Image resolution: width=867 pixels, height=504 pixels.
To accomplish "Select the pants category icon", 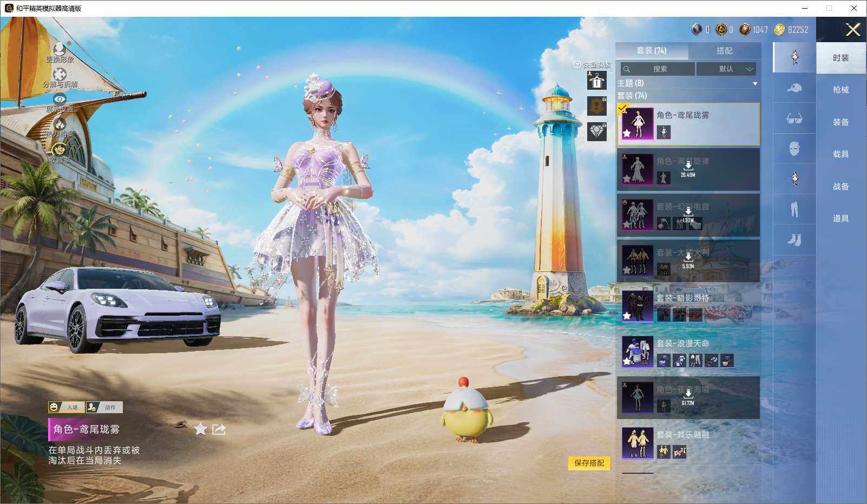I will point(794,209).
